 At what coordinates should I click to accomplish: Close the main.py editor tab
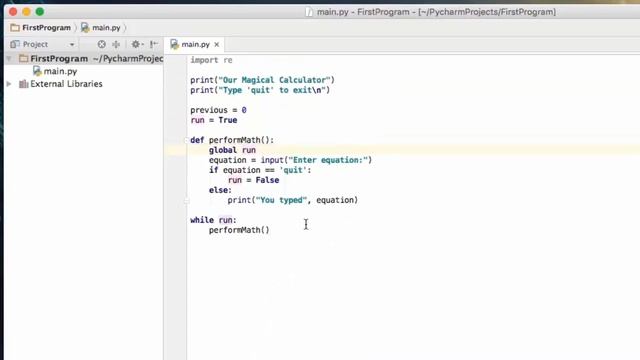click(217, 44)
